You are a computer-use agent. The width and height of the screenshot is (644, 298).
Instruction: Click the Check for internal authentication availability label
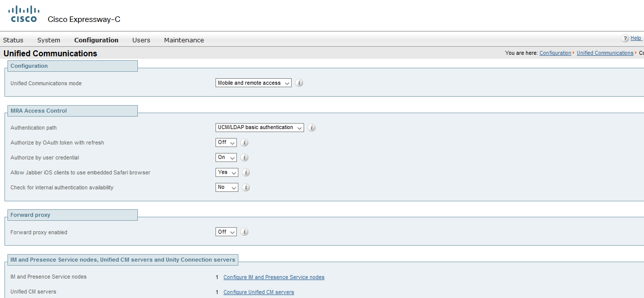[x=62, y=187]
